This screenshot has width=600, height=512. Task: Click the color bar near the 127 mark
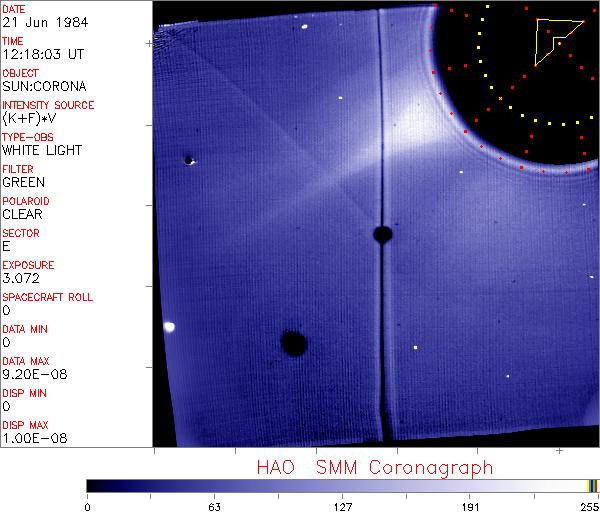(342, 485)
